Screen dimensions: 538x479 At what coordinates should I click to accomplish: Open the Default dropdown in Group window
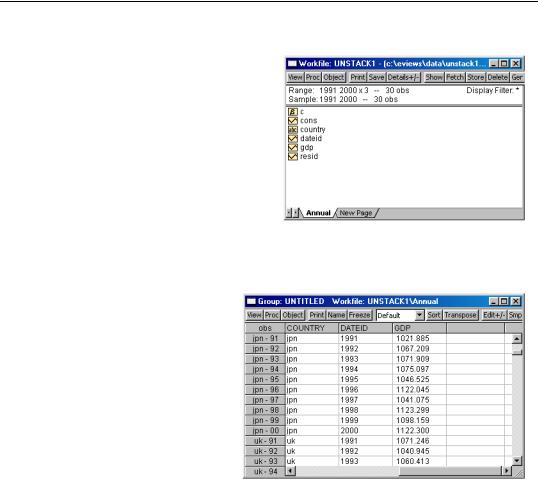point(419,315)
